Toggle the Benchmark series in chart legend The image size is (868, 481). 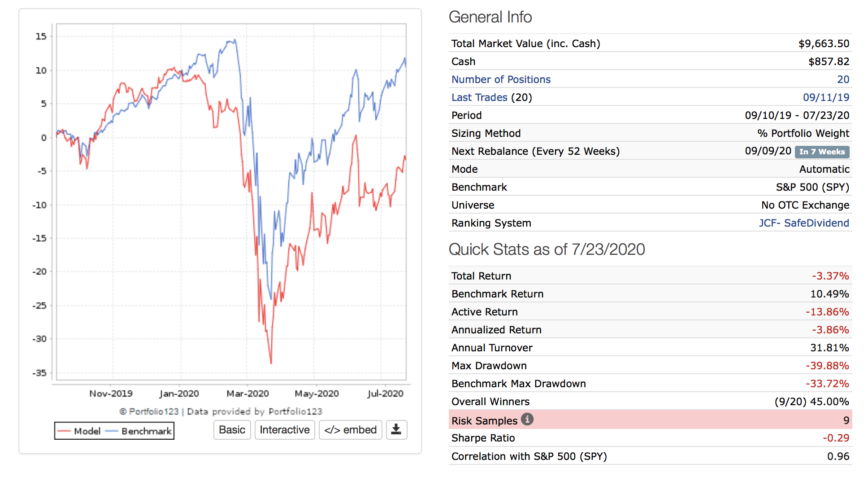(x=146, y=431)
